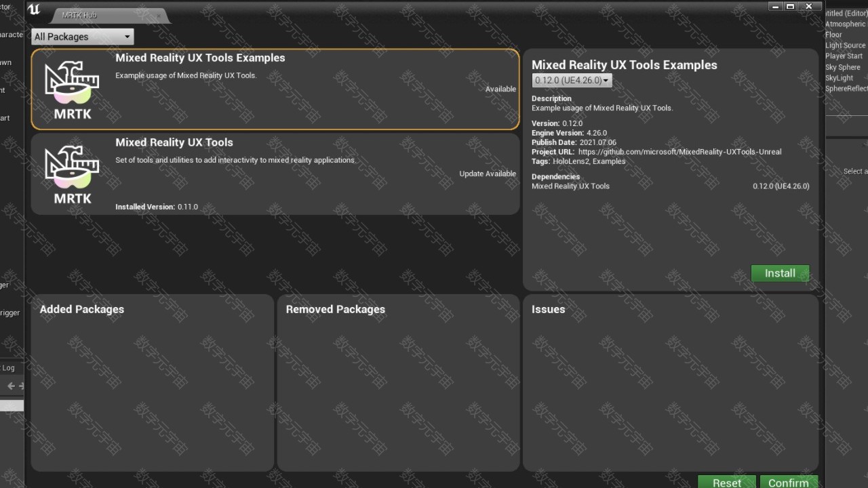Viewport: 868px width, 488px height.
Task: Click the Removed Packages heading
Action: pyautogui.click(x=336, y=309)
